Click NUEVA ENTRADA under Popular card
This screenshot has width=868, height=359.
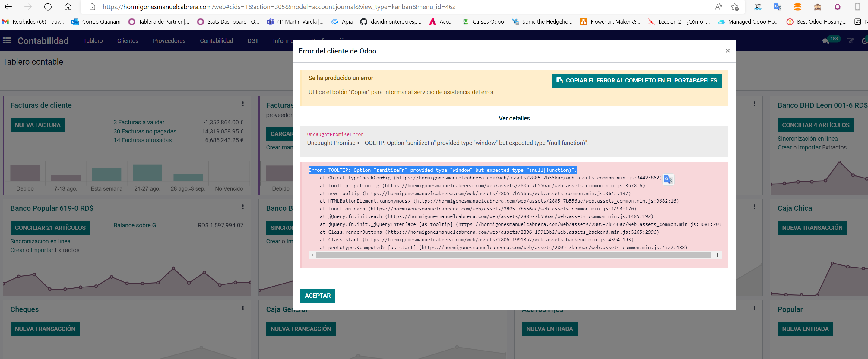coord(805,329)
